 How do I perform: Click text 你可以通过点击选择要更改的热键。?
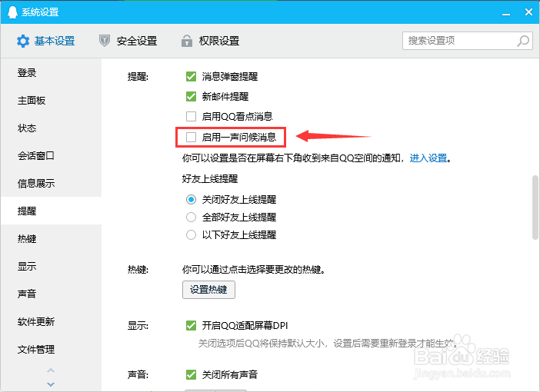point(254,270)
